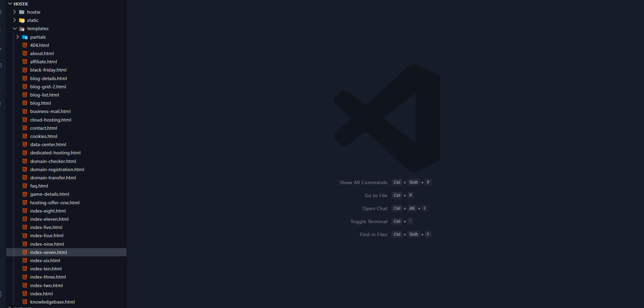Select the highlighted index-seven.html file
Screen dimensions: 644x308
point(49,252)
